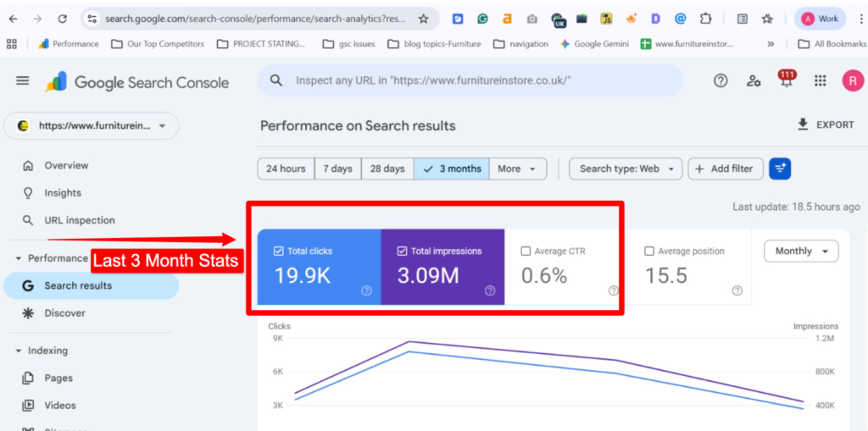Click the Google Search Console logo
This screenshot has width=868, height=431.
tap(136, 82)
